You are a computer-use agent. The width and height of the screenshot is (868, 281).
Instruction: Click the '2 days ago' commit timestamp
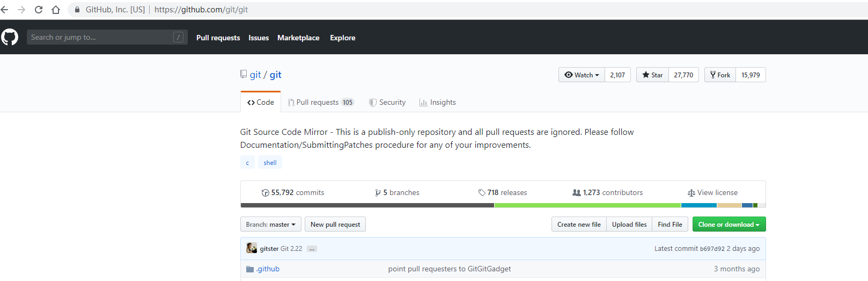coord(743,248)
